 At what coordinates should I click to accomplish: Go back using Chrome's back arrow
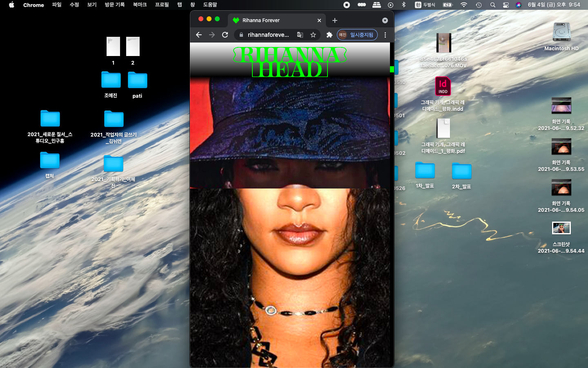(199, 35)
